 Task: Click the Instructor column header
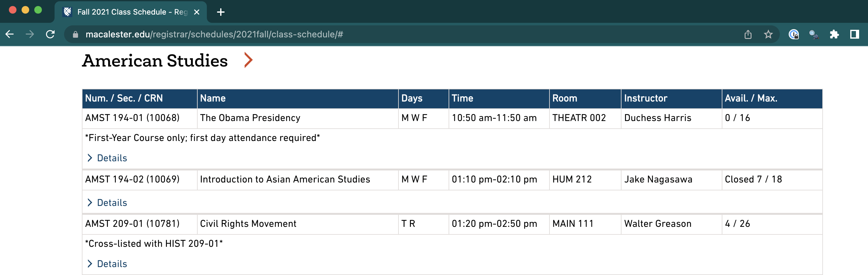click(x=645, y=98)
